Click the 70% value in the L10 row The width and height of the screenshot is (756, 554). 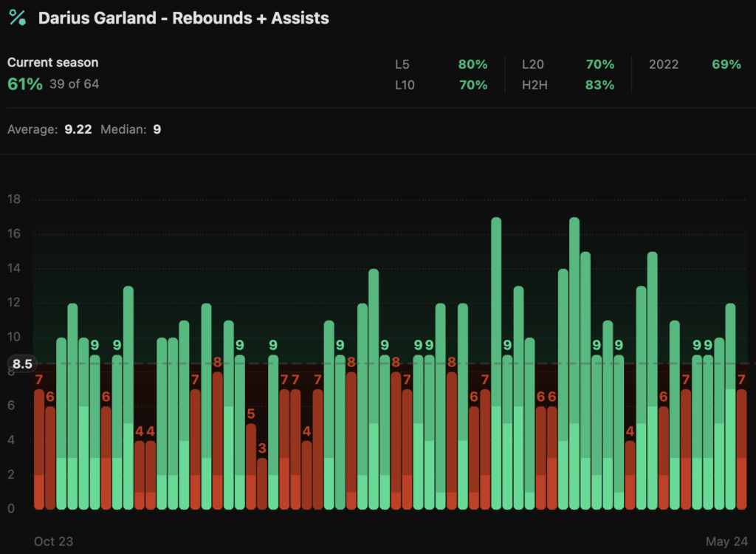pyautogui.click(x=472, y=85)
